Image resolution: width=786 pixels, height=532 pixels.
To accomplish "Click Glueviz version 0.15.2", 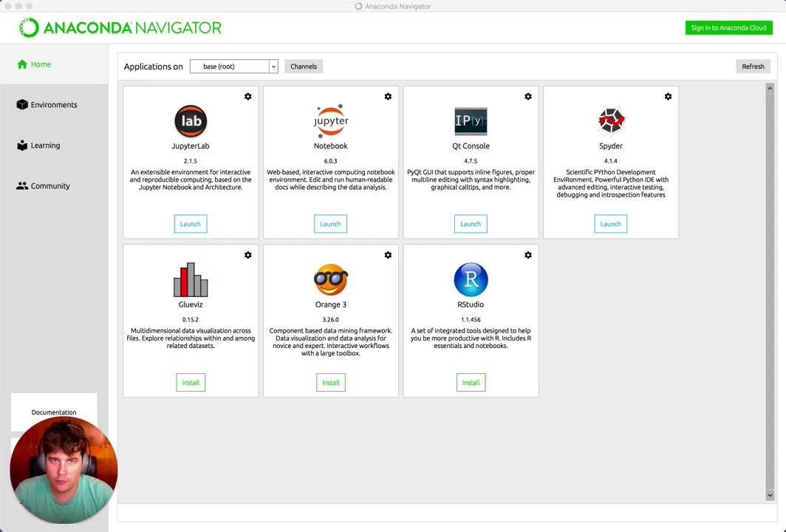I will pos(191,319).
